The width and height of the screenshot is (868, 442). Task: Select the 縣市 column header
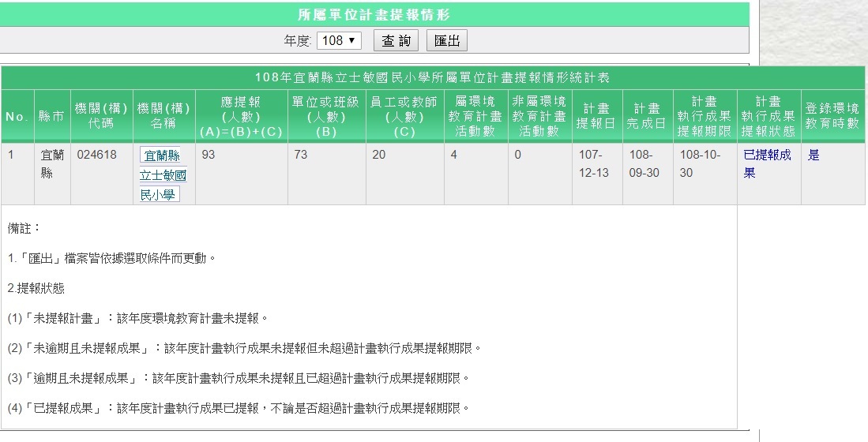[x=52, y=116]
